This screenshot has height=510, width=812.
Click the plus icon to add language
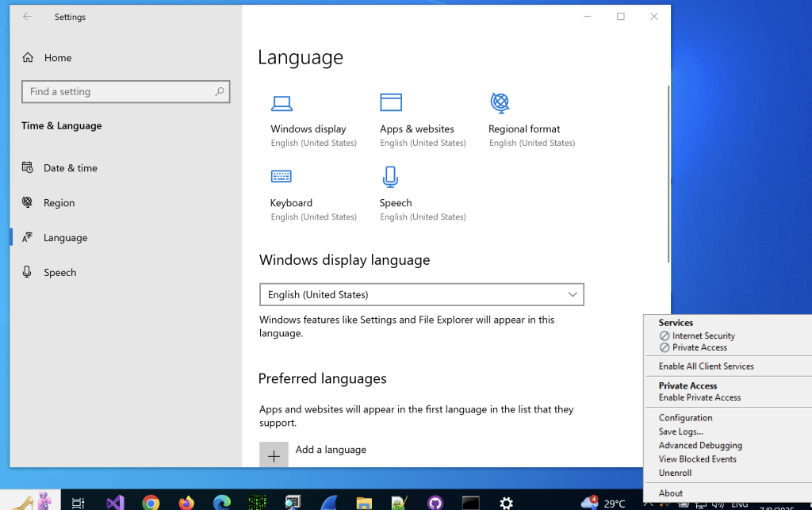tap(274, 455)
